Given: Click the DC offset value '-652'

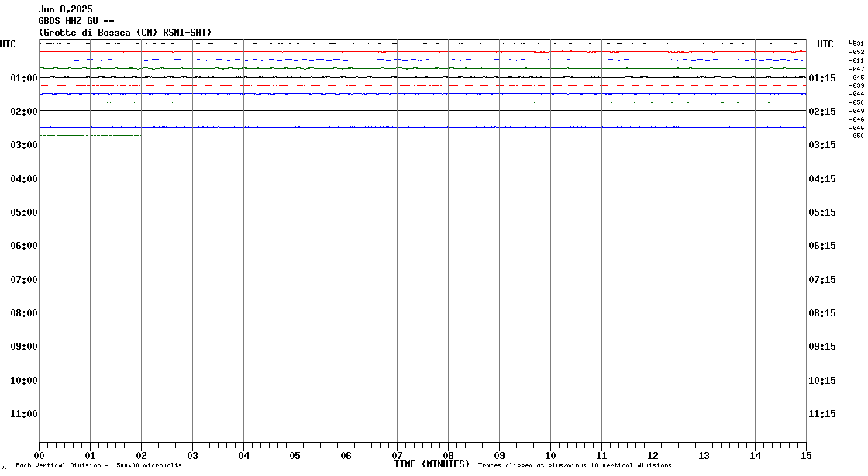Looking at the screenshot, I should 856,52.
